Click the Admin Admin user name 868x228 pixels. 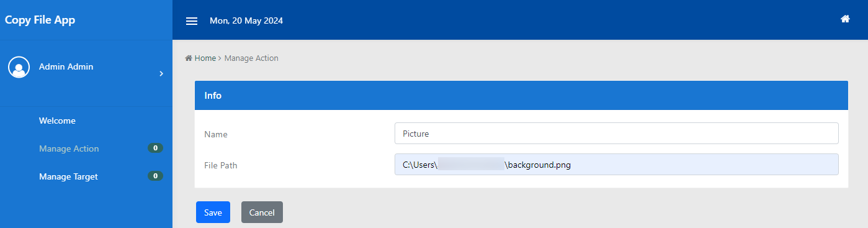66,66
